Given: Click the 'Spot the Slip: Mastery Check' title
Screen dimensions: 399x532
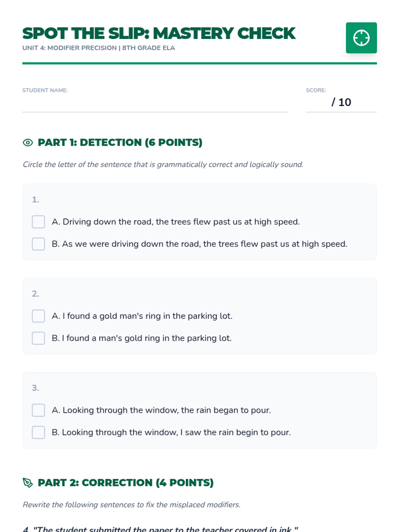Looking at the screenshot, I should (x=159, y=33).
